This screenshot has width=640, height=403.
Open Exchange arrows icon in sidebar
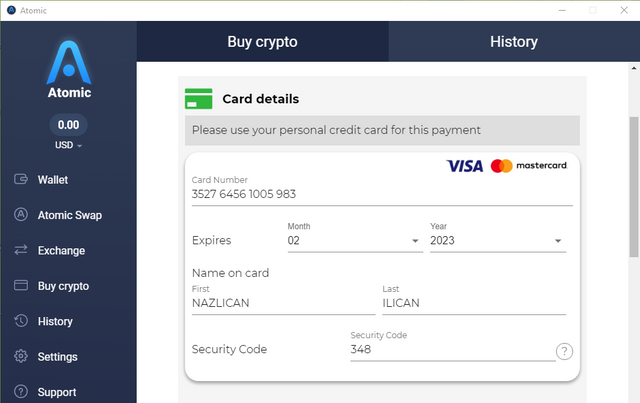(21, 250)
